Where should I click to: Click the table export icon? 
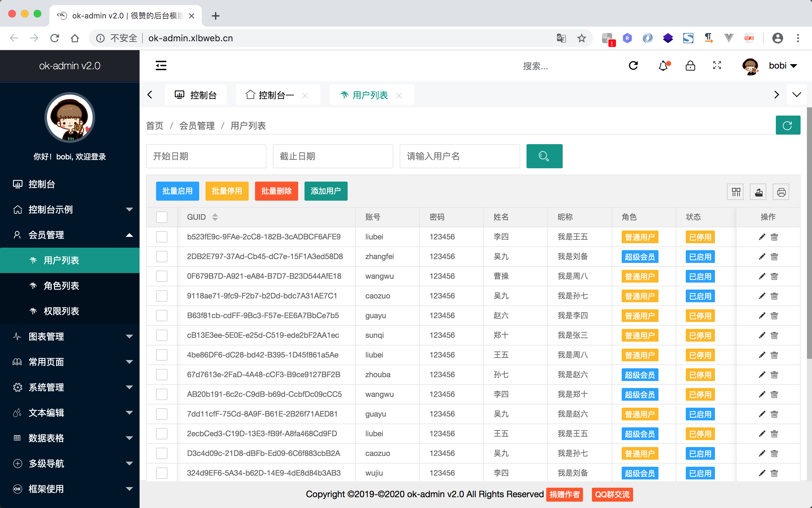[x=758, y=192]
